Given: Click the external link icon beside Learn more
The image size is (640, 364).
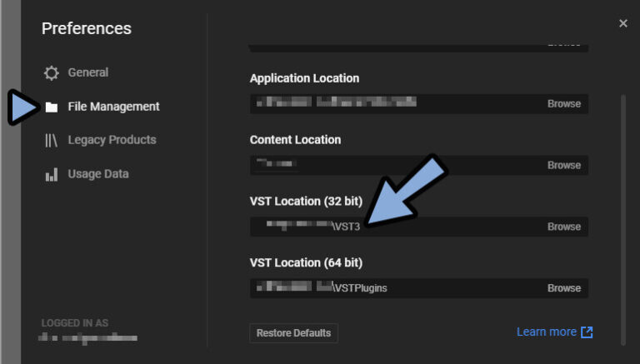Looking at the screenshot, I should [x=587, y=332].
